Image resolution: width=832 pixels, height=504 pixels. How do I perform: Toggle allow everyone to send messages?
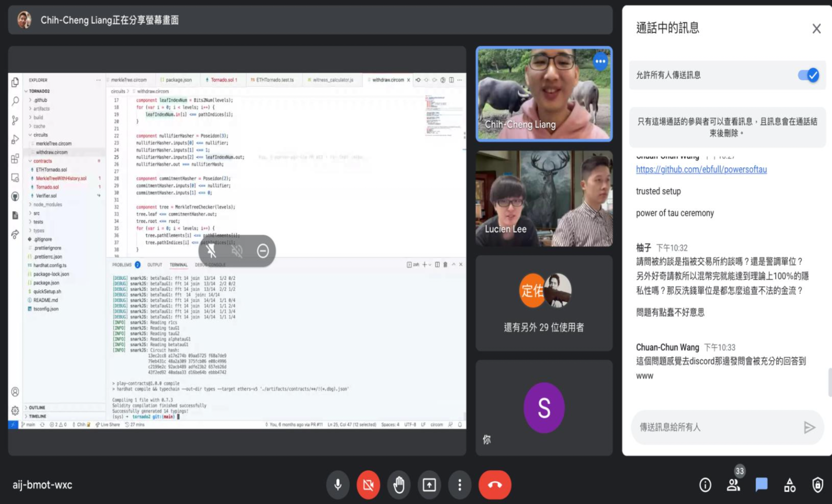point(808,75)
